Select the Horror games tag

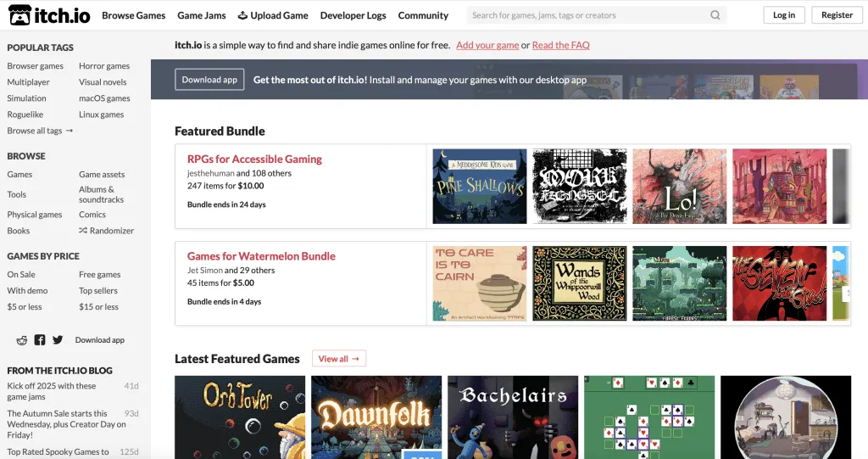(104, 66)
